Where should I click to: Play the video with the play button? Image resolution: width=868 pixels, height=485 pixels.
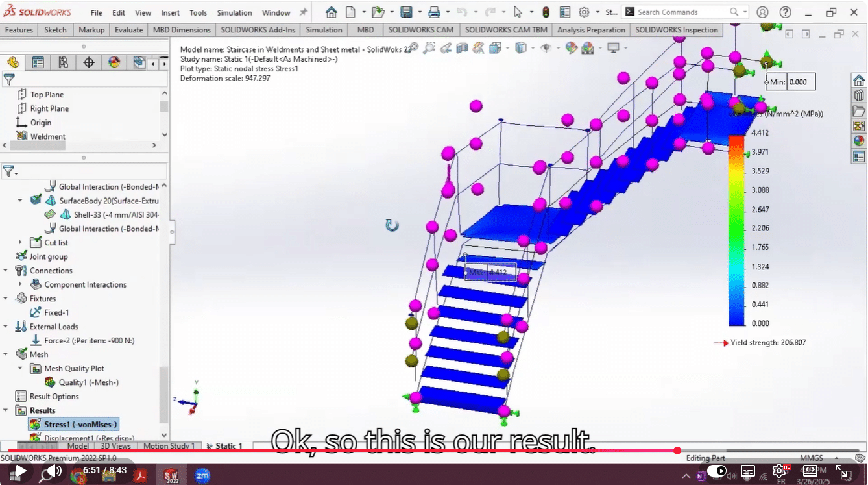pyautogui.click(x=20, y=471)
